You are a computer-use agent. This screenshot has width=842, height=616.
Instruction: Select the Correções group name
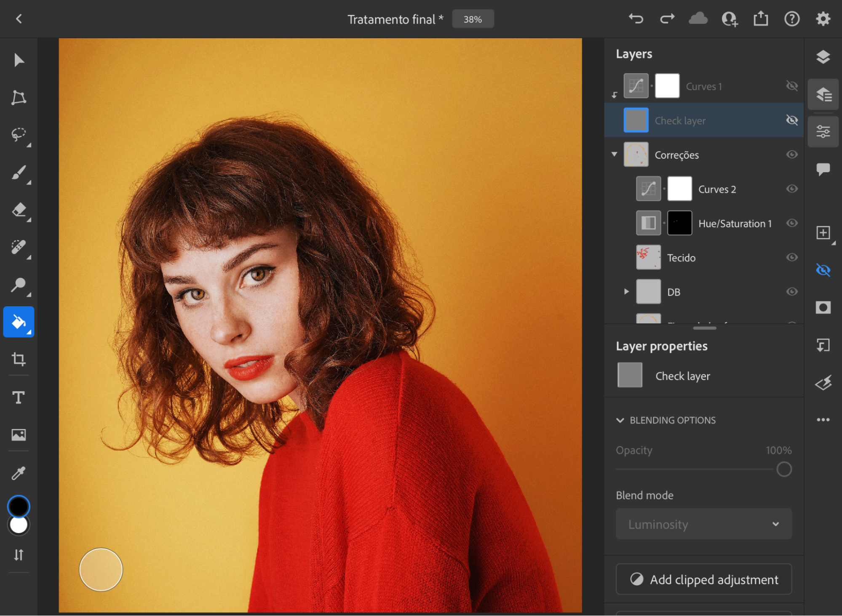(x=676, y=155)
